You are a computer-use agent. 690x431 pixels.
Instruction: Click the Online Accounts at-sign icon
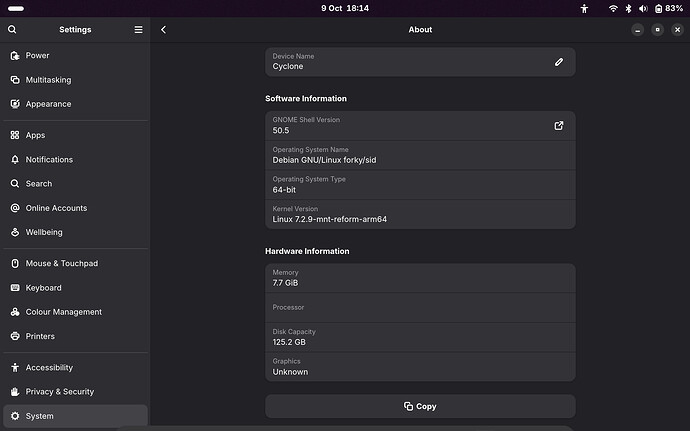[15, 208]
